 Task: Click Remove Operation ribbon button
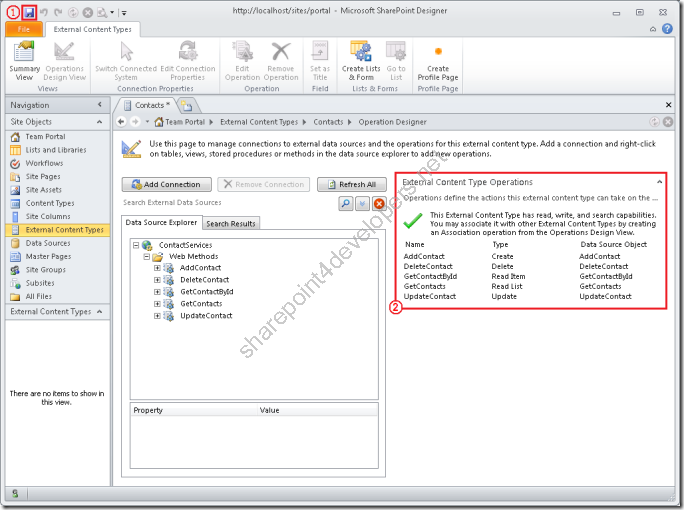click(x=281, y=61)
